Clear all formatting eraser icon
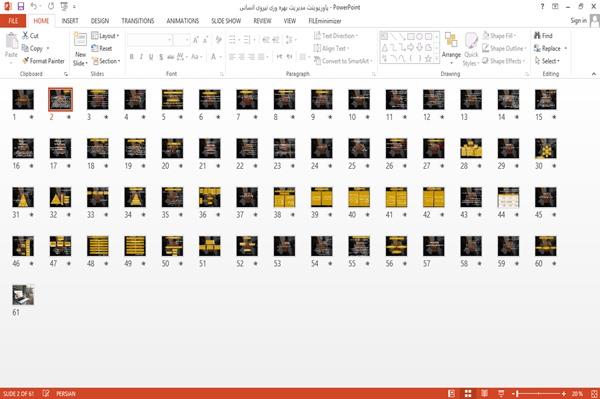This screenshot has width=600, height=399. click(218, 39)
